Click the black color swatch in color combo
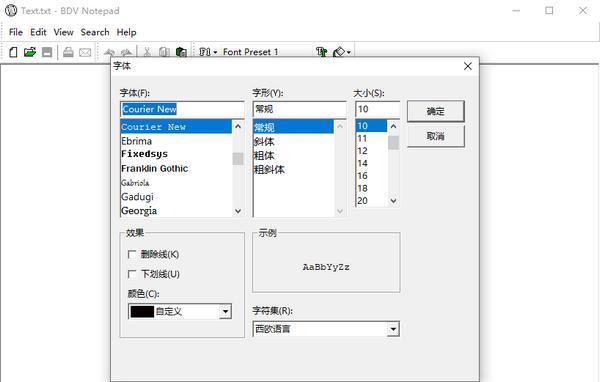Screen dimensions: 600x382 point(142,312)
